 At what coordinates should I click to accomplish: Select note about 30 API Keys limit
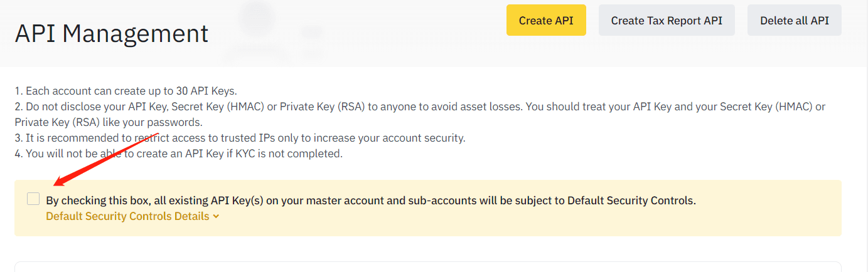coord(126,91)
